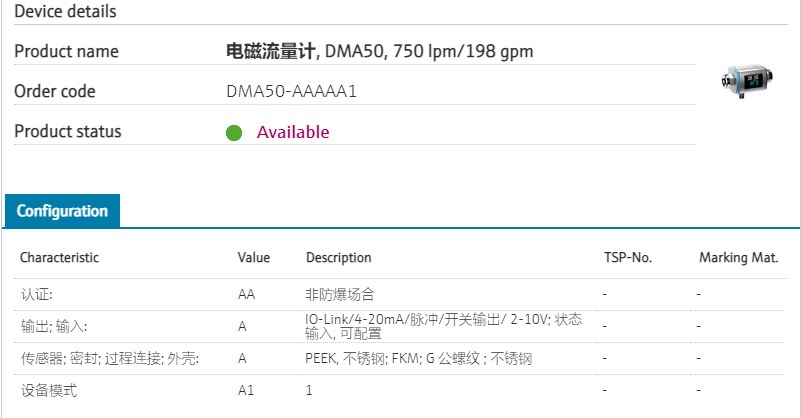Click the Available status link
The image size is (801, 418).
(x=292, y=132)
